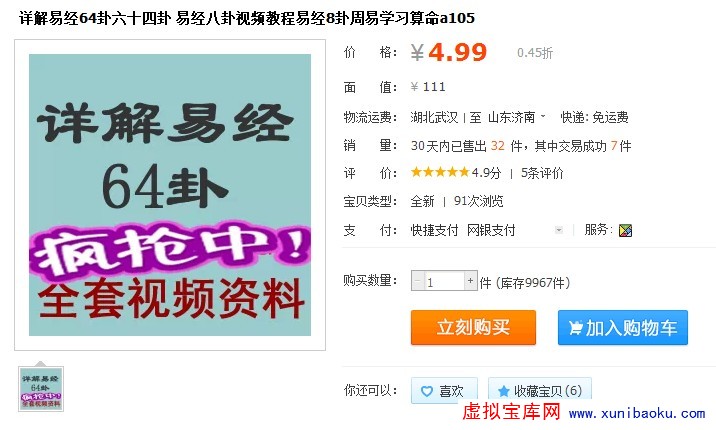
Task: Expand the payment methods dropdown arrow
Action: click(x=558, y=230)
